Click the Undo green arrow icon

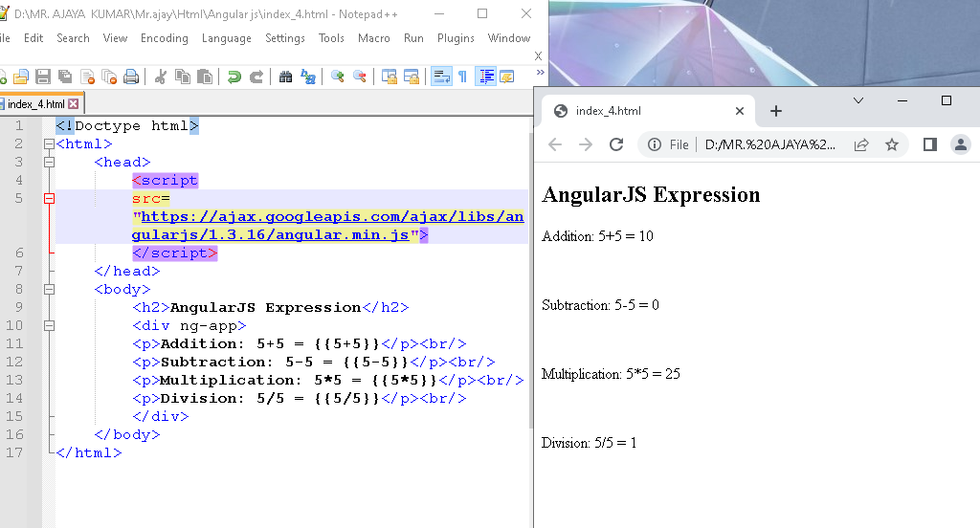pyautogui.click(x=234, y=77)
